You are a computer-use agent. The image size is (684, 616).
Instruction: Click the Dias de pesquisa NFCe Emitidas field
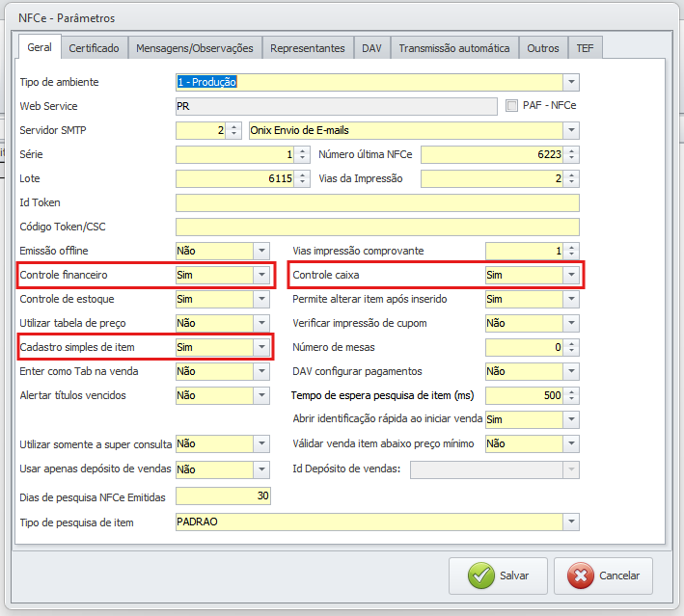(223, 496)
